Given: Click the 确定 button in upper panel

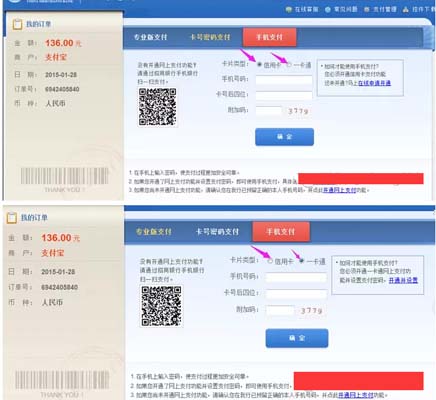Looking at the screenshot, I should pos(284,137).
